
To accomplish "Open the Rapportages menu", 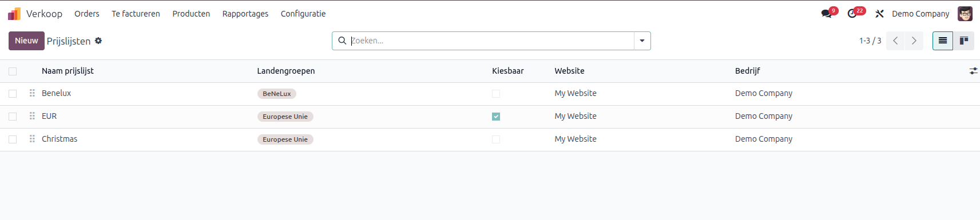I will (245, 14).
